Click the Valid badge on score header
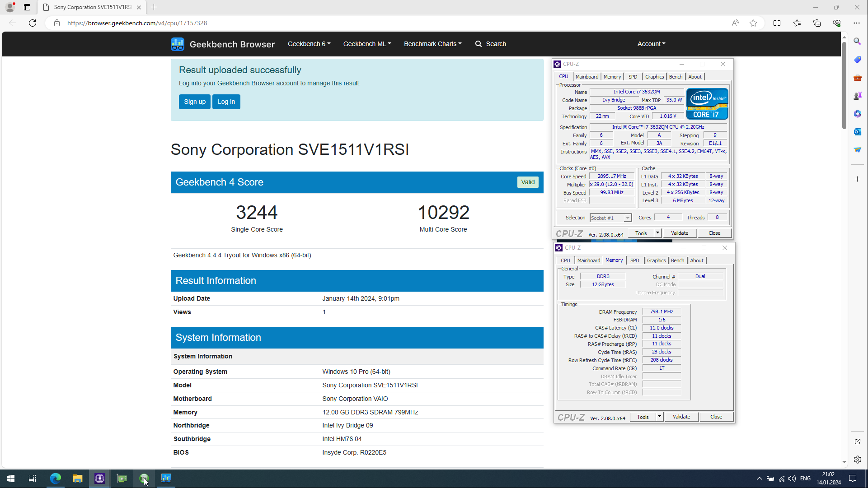 coord(528,182)
